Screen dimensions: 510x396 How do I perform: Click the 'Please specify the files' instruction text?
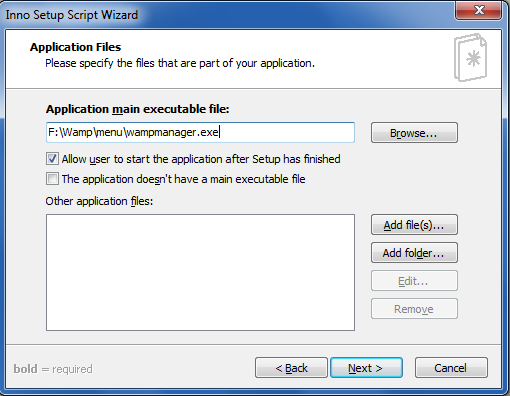(x=180, y=63)
